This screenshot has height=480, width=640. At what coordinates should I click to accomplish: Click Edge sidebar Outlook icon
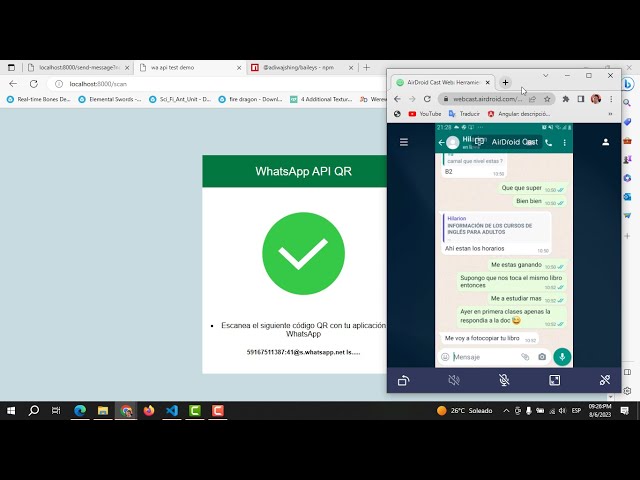tap(627, 197)
